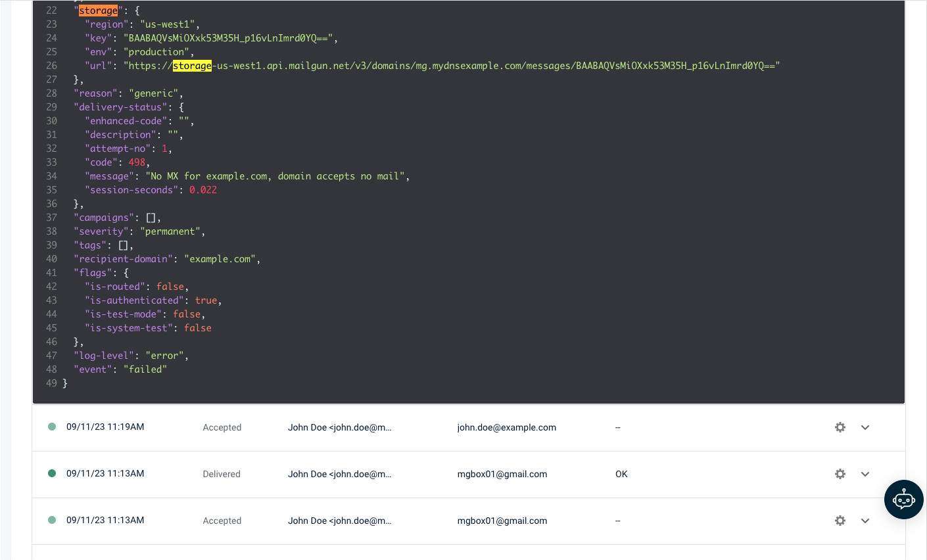The width and height of the screenshot is (927, 560).
Task: Expand the 11:19AM Accepted log row
Action: (865, 427)
